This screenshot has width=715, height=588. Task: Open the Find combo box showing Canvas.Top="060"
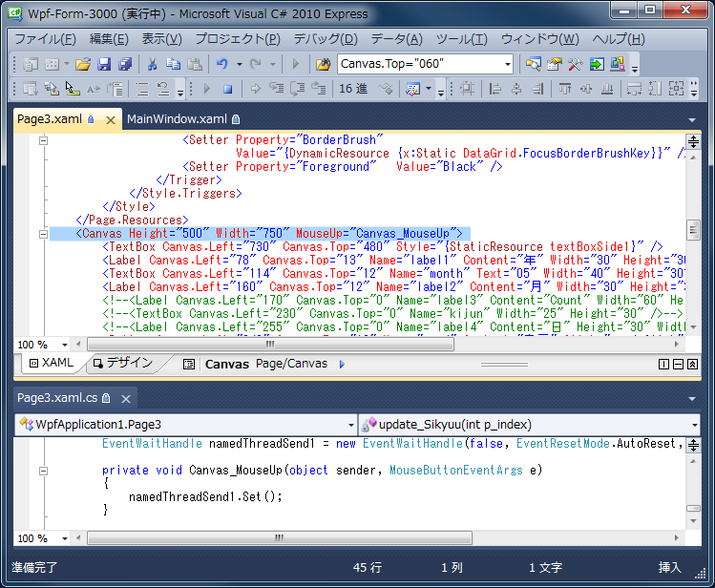click(426, 64)
